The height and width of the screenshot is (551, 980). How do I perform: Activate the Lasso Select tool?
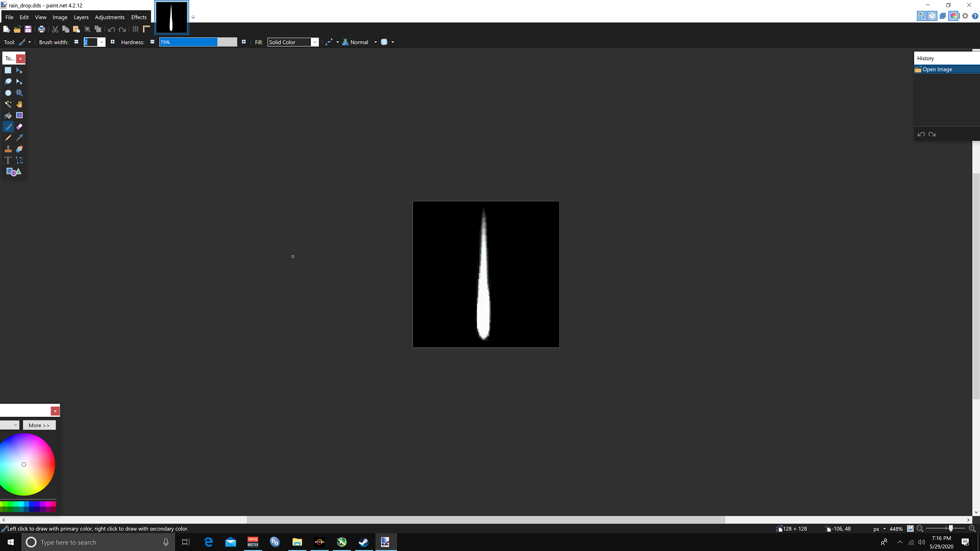click(x=8, y=82)
